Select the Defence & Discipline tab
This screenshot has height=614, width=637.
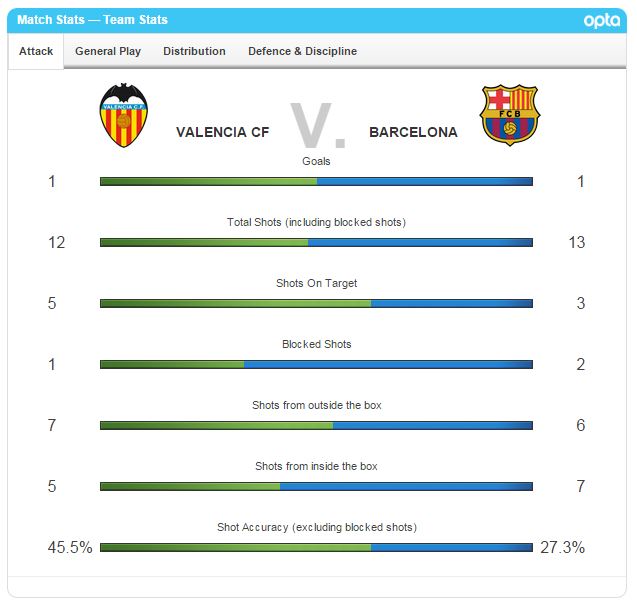tap(302, 51)
